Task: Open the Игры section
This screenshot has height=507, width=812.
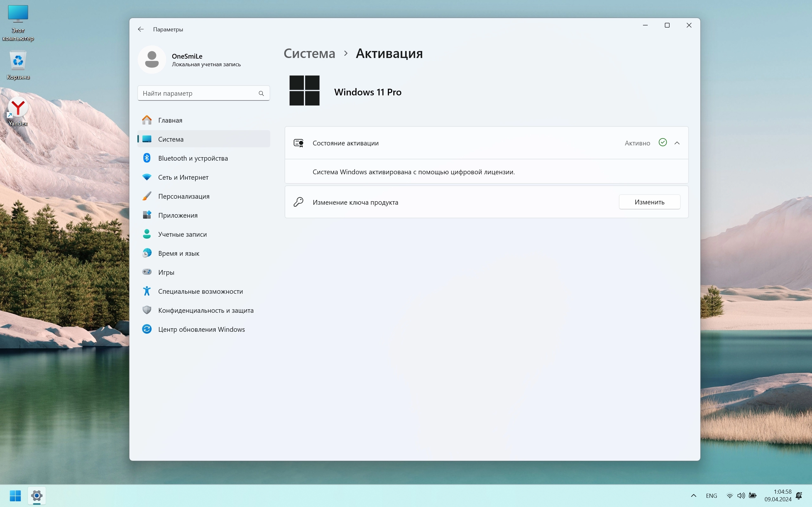Action: (166, 272)
